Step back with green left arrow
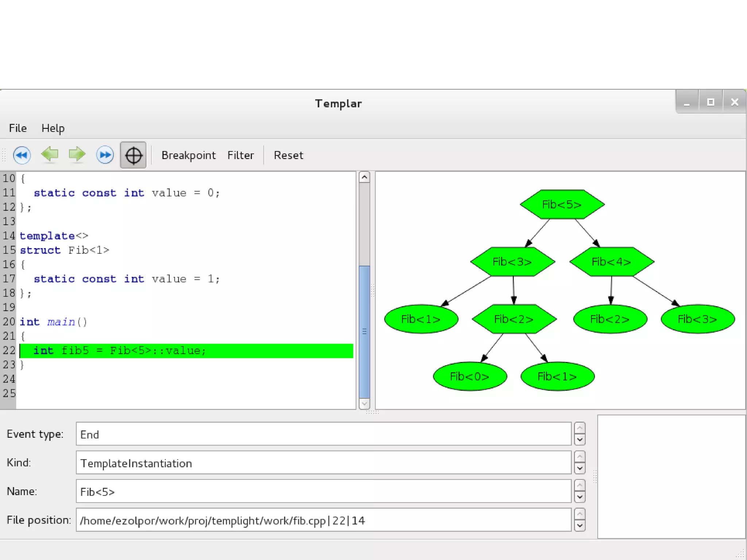The image size is (747, 560). [50, 154]
